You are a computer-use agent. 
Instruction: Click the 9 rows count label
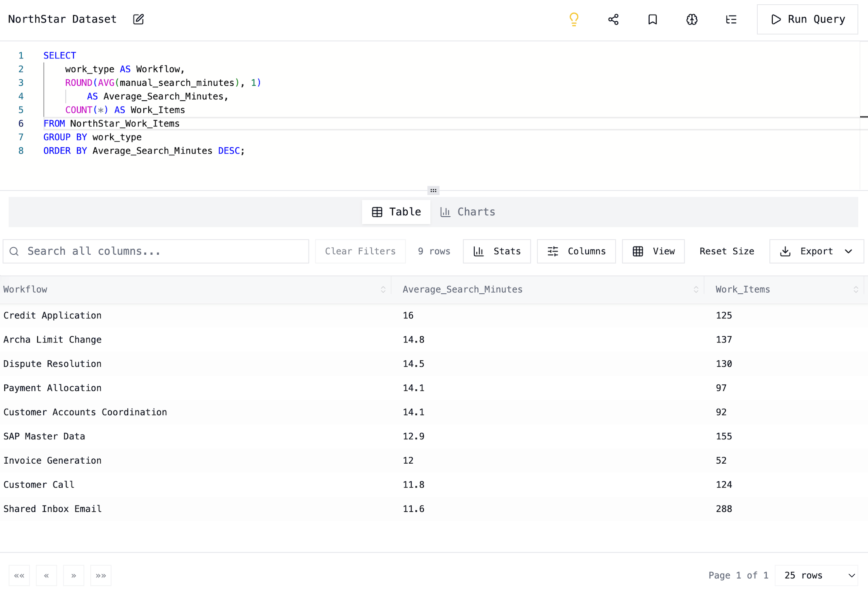[434, 251]
